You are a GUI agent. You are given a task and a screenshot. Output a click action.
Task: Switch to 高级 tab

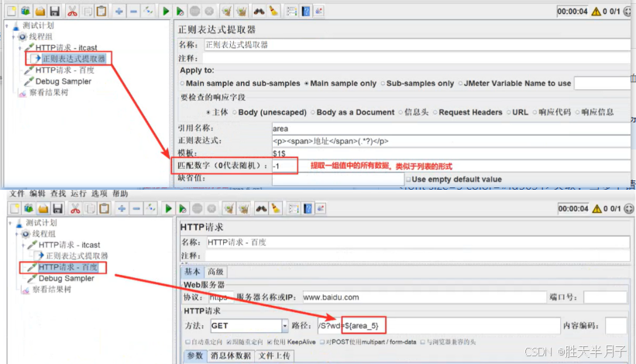tap(215, 272)
